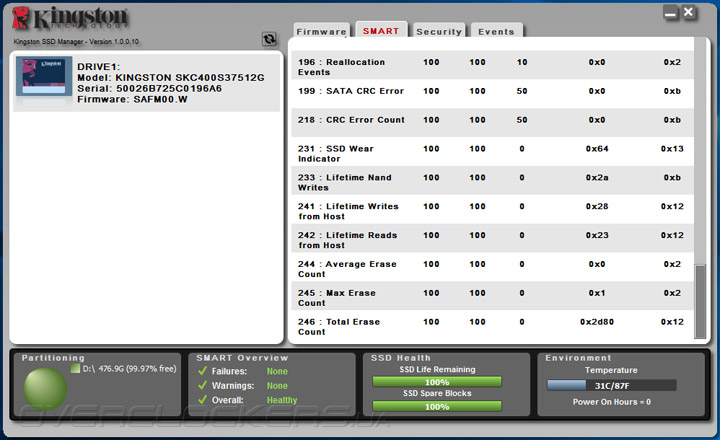Click the SSD Health panel heading
The width and height of the screenshot is (720, 440).
[x=401, y=358]
